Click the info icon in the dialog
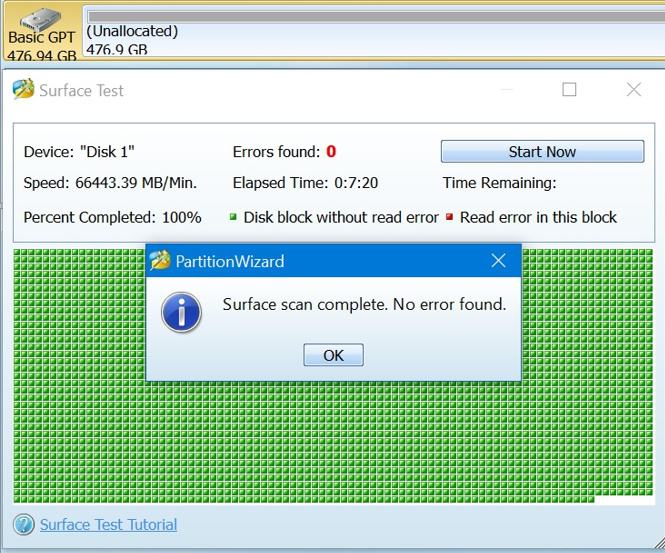This screenshot has width=665, height=553. (182, 312)
